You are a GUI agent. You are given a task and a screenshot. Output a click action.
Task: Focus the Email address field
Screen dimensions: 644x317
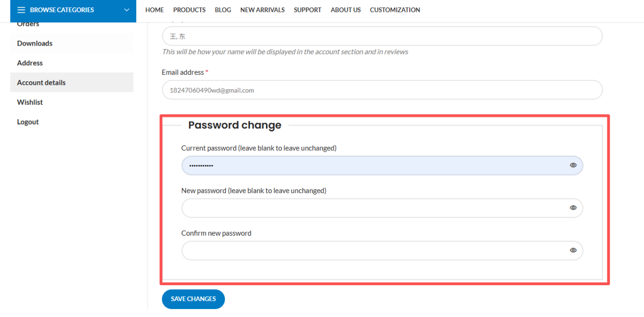(381, 90)
